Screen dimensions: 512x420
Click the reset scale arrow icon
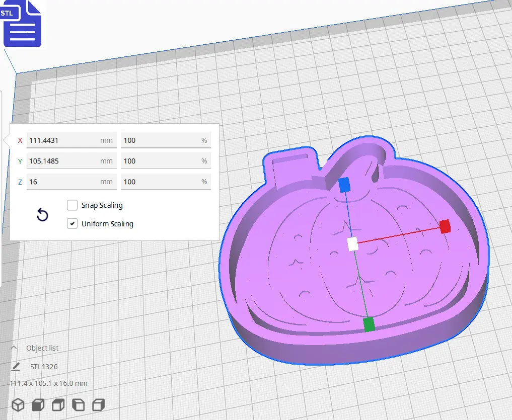point(42,215)
